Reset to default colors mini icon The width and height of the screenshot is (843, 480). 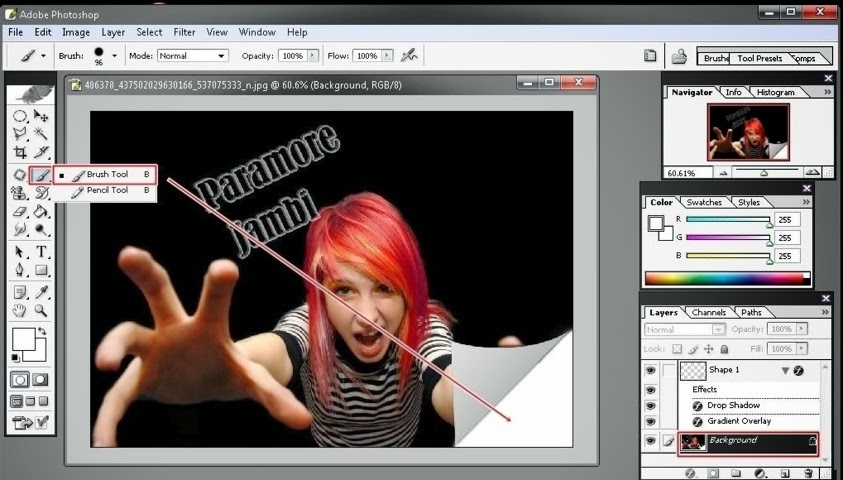click(x=16, y=357)
